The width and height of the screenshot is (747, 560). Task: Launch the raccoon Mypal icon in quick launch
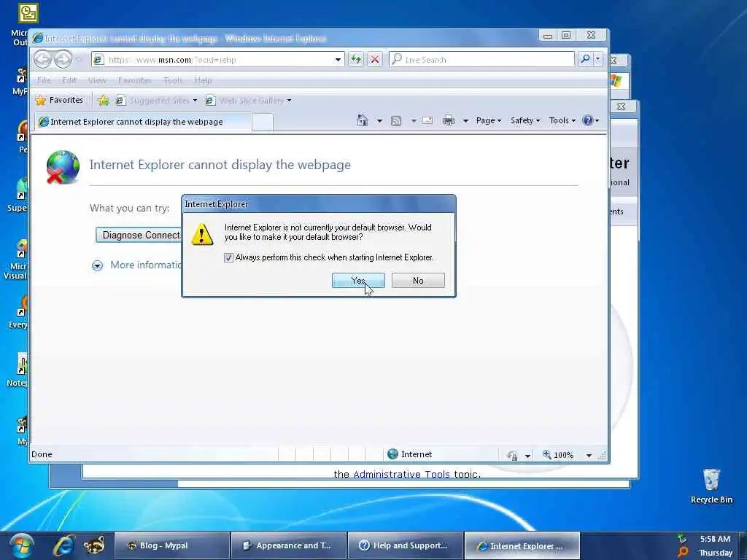(x=94, y=545)
